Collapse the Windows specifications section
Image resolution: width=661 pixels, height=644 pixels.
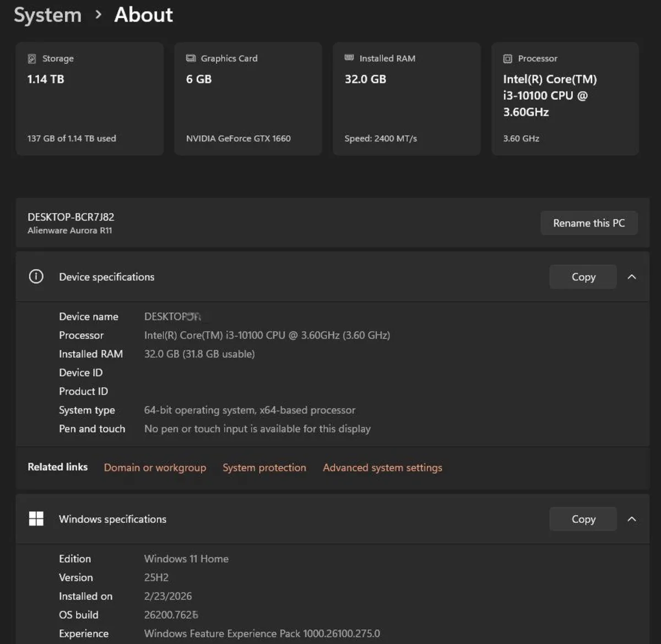click(x=632, y=518)
